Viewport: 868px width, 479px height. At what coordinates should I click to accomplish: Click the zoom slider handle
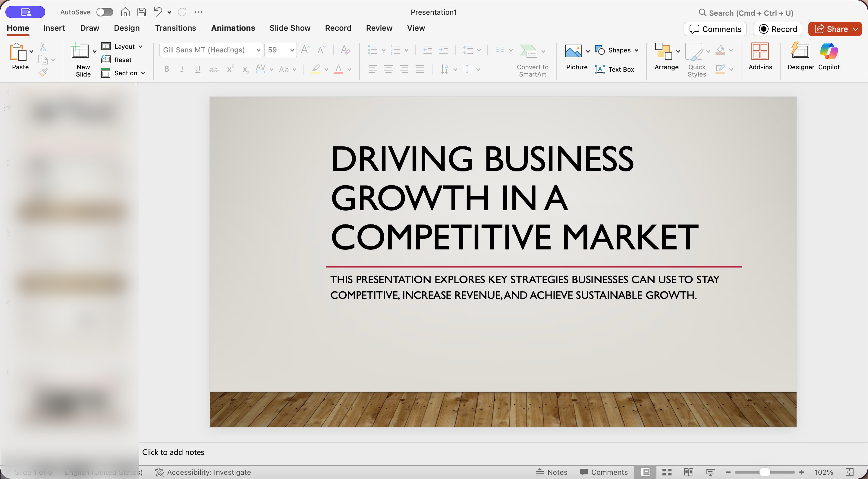(x=765, y=472)
